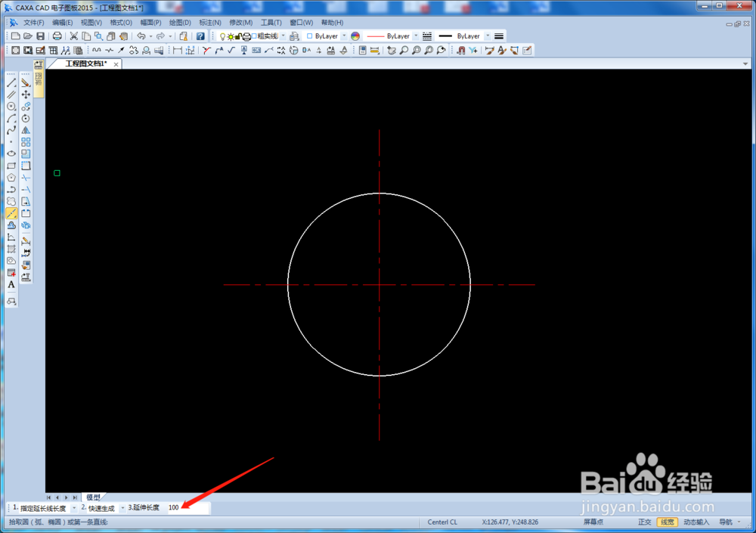Click the Undo arrow icon
The image size is (756, 533).
[x=141, y=36]
